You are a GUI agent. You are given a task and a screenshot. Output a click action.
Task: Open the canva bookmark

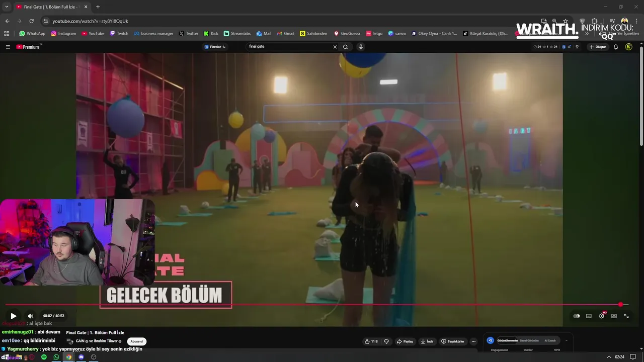(x=397, y=34)
